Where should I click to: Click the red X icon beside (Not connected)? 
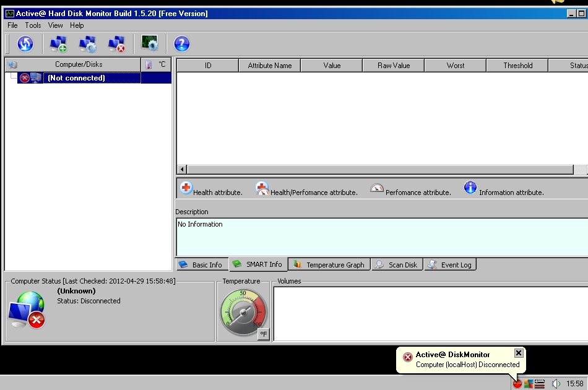pos(24,78)
